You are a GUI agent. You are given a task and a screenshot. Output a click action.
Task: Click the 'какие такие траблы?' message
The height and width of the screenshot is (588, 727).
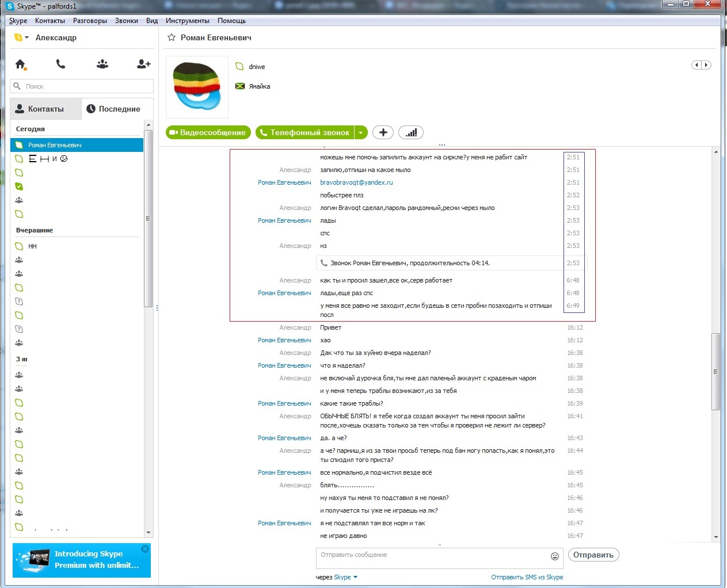(x=352, y=403)
